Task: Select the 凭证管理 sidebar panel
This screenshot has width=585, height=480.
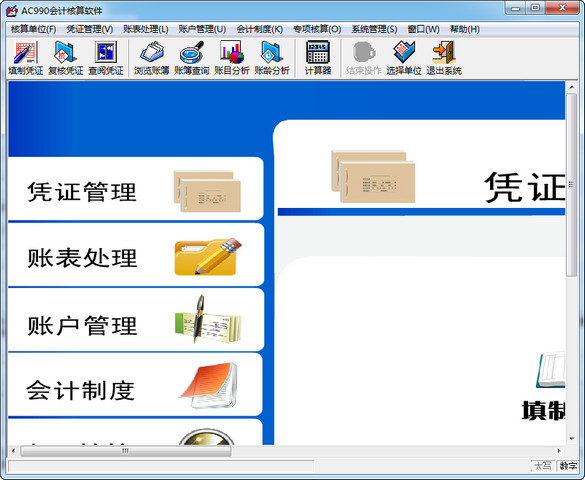Action: pos(135,189)
